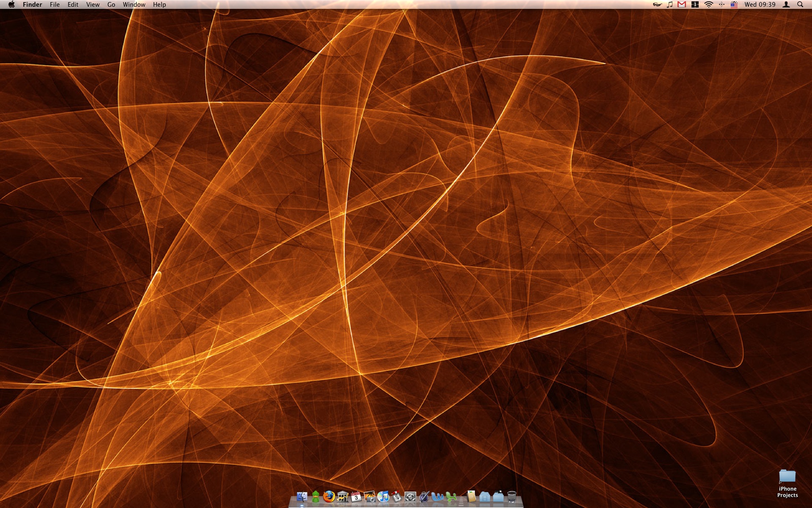Open the Trash in Dock
This screenshot has height=508, width=812.
512,497
